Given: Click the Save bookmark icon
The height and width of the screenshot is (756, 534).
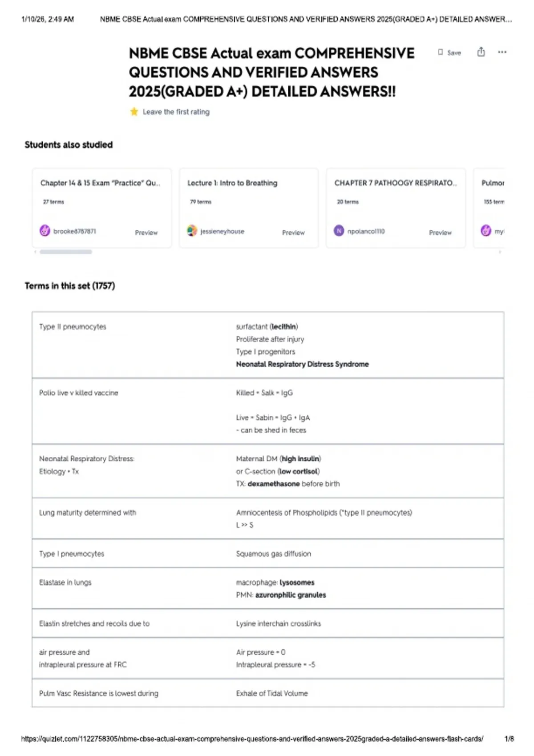Looking at the screenshot, I should (x=440, y=52).
